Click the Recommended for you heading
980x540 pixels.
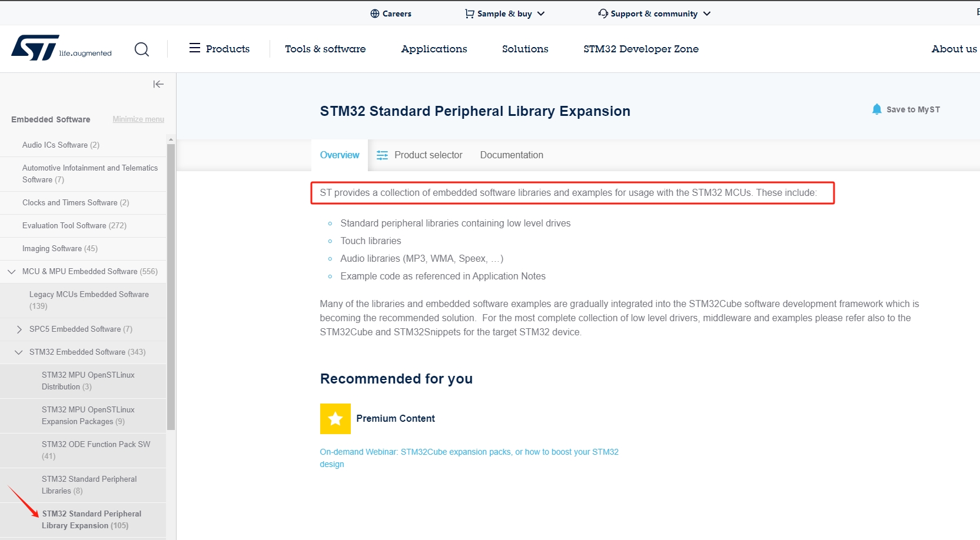396,379
